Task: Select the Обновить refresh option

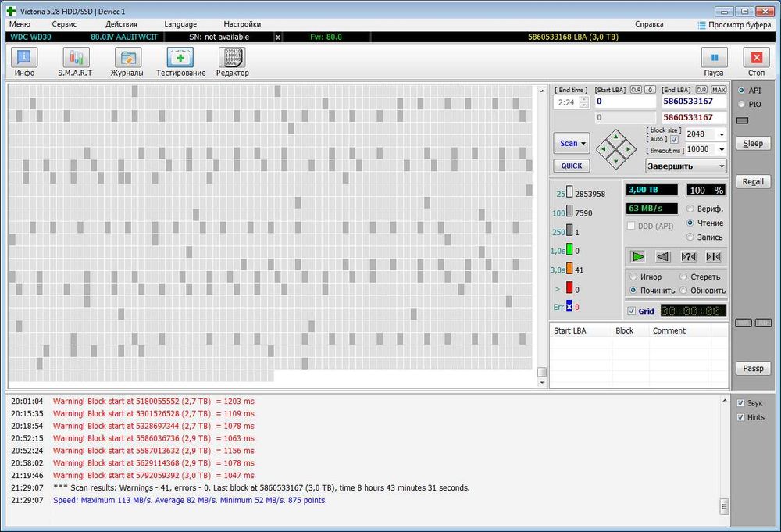Action: point(683,290)
